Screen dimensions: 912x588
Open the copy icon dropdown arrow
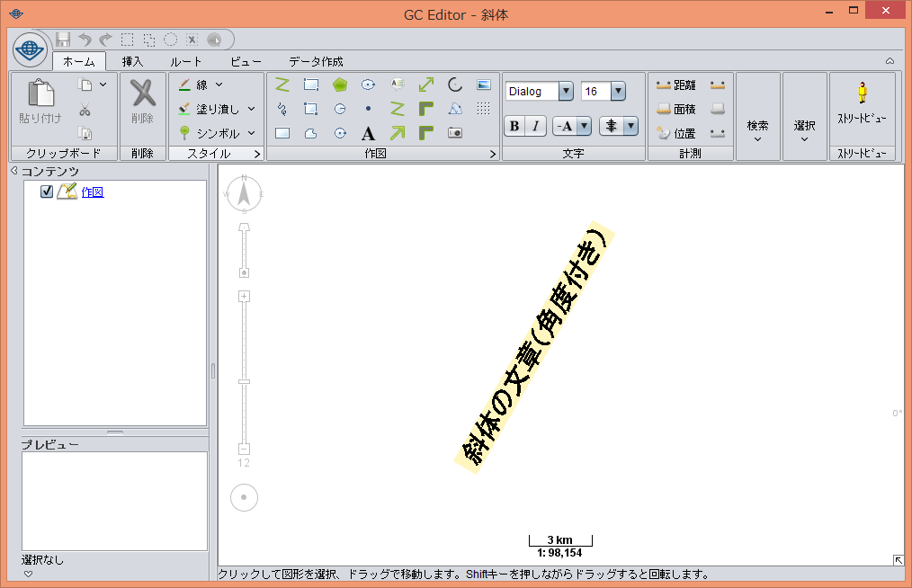click(x=103, y=85)
